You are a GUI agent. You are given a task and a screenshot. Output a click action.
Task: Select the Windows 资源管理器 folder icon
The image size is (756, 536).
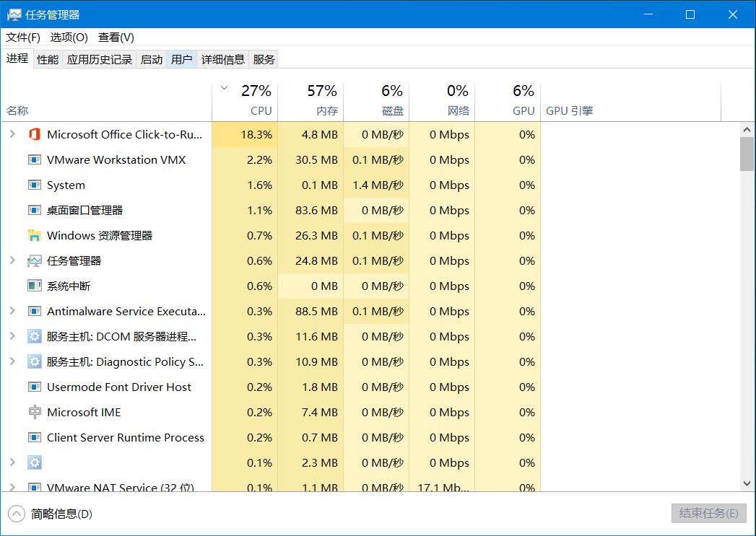click(x=34, y=235)
